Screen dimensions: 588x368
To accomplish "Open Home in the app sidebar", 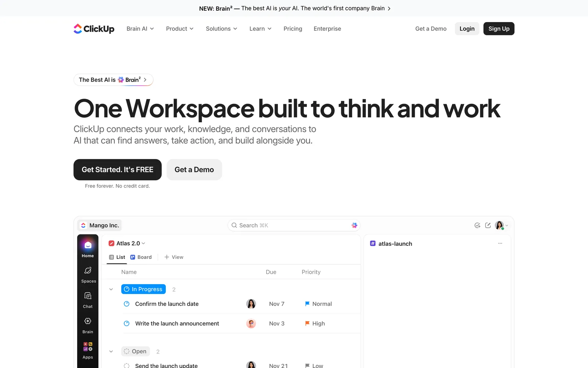I will (x=88, y=249).
